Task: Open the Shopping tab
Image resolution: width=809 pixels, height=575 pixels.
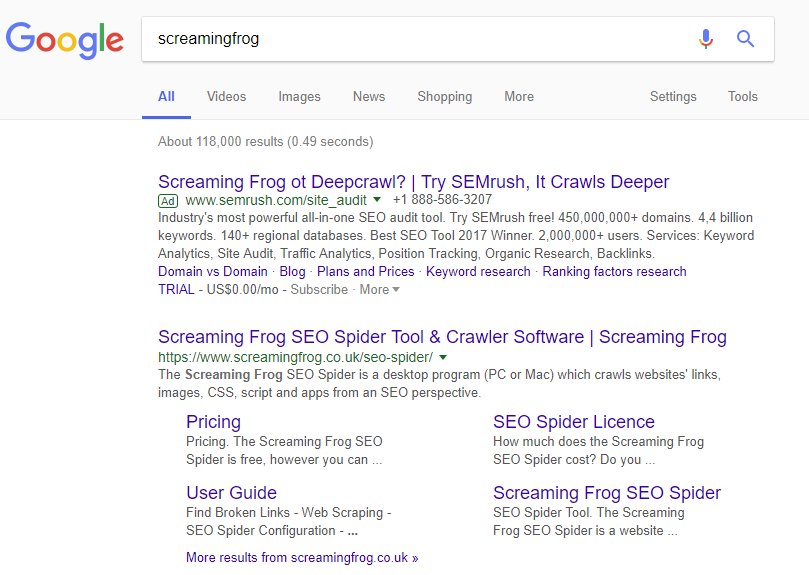Action: 445,97
